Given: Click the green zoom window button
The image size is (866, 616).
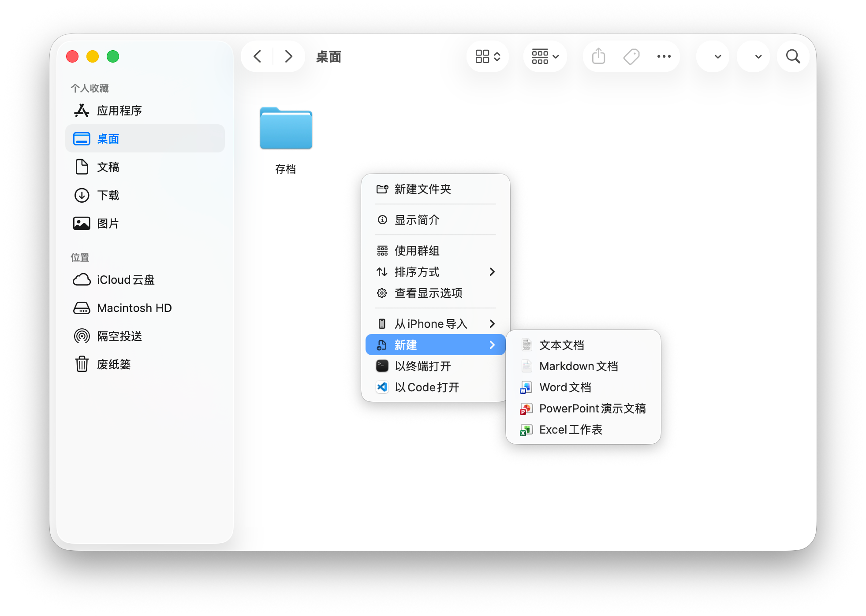Looking at the screenshot, I should tap(113, 56).
